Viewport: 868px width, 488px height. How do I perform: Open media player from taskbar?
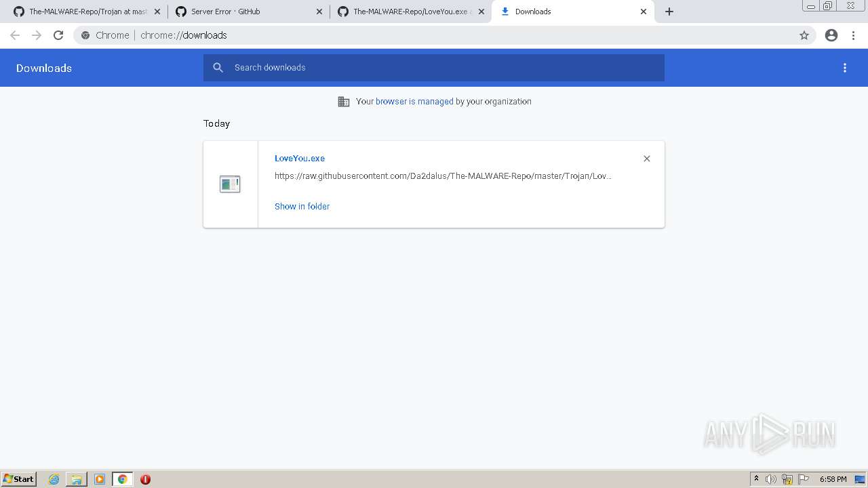point(100,479)
